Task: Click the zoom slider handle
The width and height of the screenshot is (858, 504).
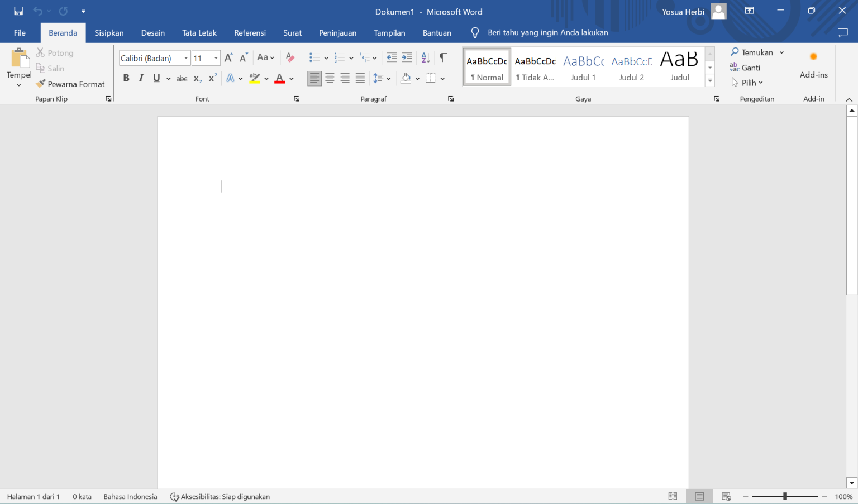Action: 785,496
